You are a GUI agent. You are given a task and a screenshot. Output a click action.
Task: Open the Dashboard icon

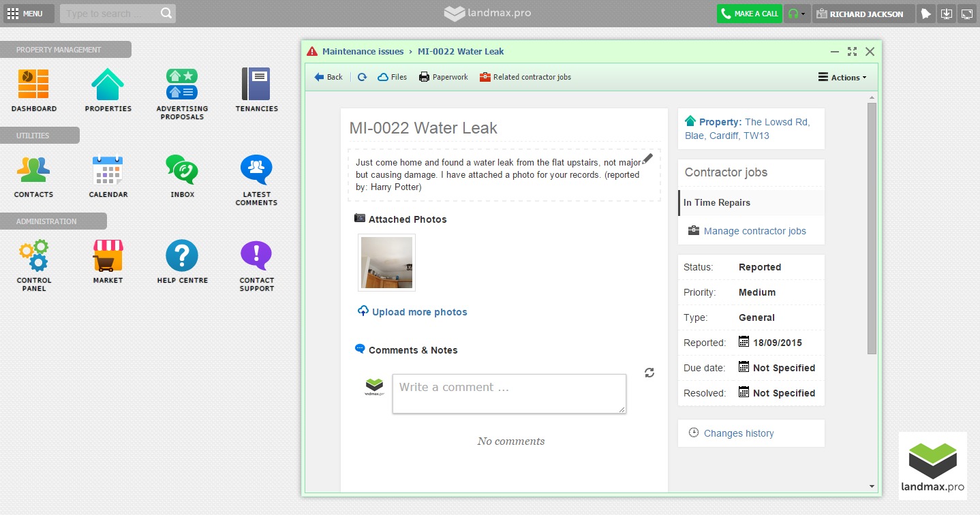click(33, 84)
